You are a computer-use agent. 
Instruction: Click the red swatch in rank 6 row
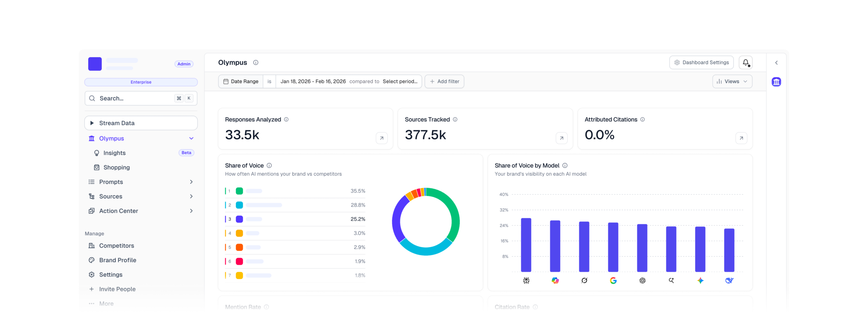pyautogui.click(x=239, y=261)
